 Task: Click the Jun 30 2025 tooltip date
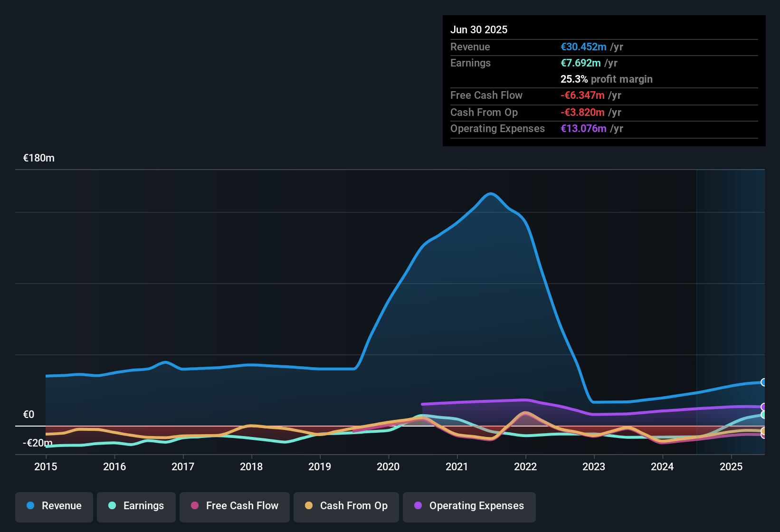[479, 30]
